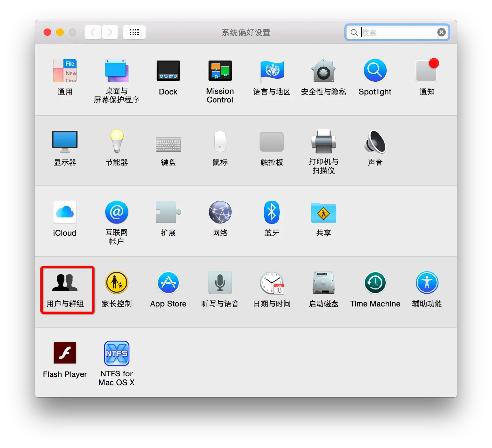492x448 pixels.
Task: Click the show-all grid button
Action: [x=134, y=32]
